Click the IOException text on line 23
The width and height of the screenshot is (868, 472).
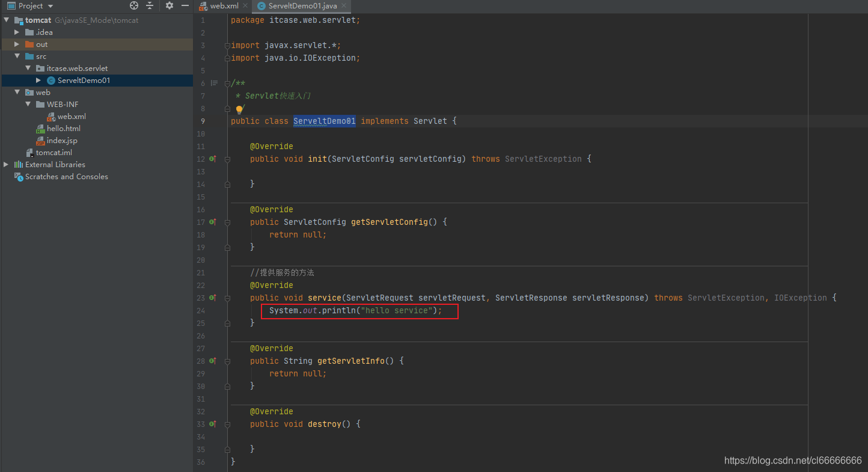point(801,298)
